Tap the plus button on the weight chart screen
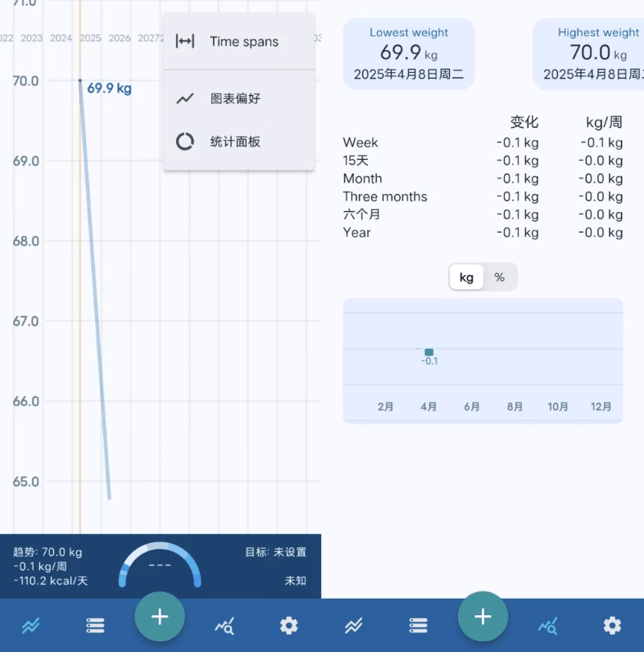This screenshot has width=644, height=652. click(160, 617)
